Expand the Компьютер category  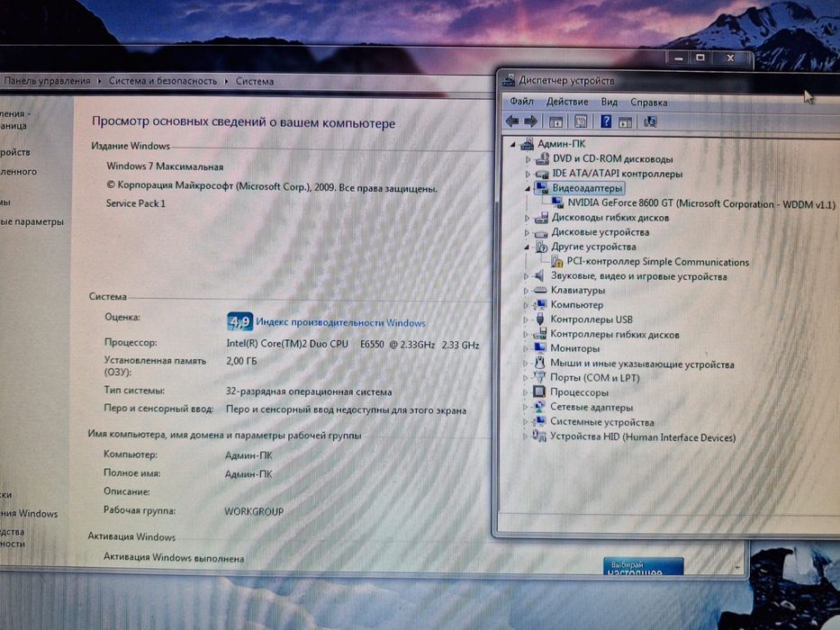click(x=527, y=305)
